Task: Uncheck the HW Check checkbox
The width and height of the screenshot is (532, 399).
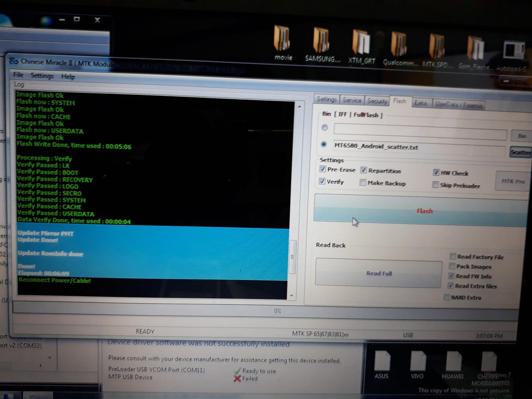Action: coord(436,173)
